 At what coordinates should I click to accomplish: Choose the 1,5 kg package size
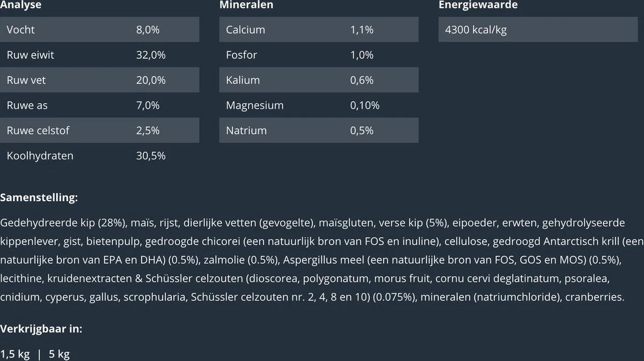coord(15,354)
